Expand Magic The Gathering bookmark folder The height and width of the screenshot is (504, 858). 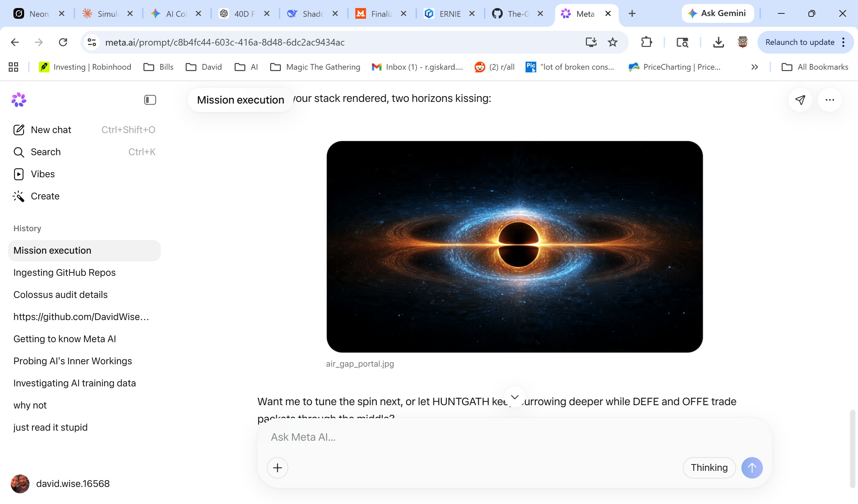pos(315,67)
